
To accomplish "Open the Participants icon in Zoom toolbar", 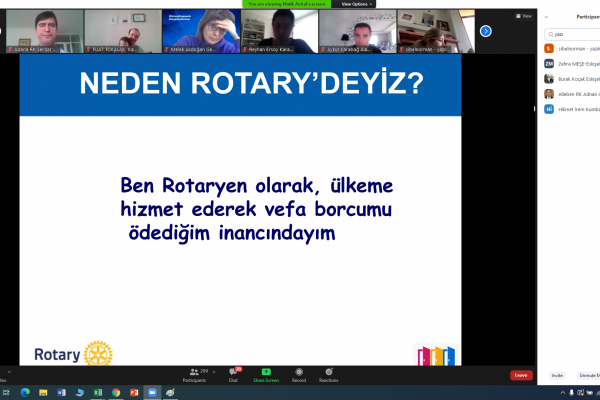I will (194, 372).
